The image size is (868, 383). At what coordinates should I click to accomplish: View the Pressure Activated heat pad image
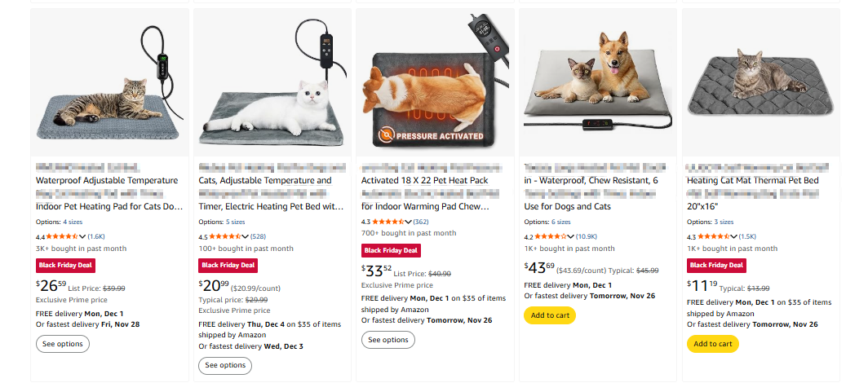(435, 81)
